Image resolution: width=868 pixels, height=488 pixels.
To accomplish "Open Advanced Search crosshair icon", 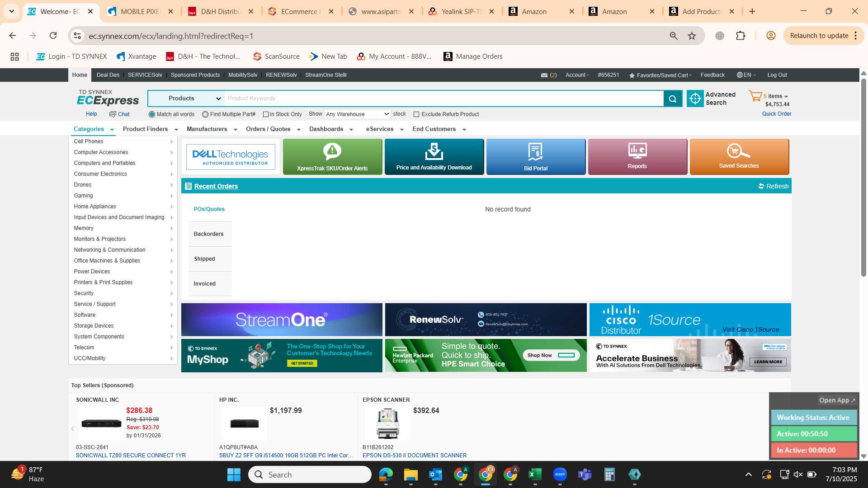I will (695, 99).
